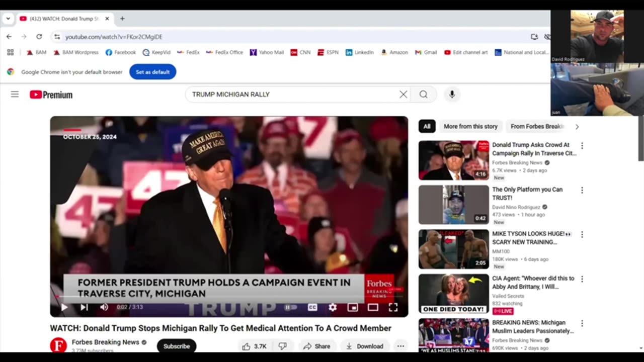Viewport: 644px width, 362px height.
Task: Click Set as default button
Action: coord(152,72)
